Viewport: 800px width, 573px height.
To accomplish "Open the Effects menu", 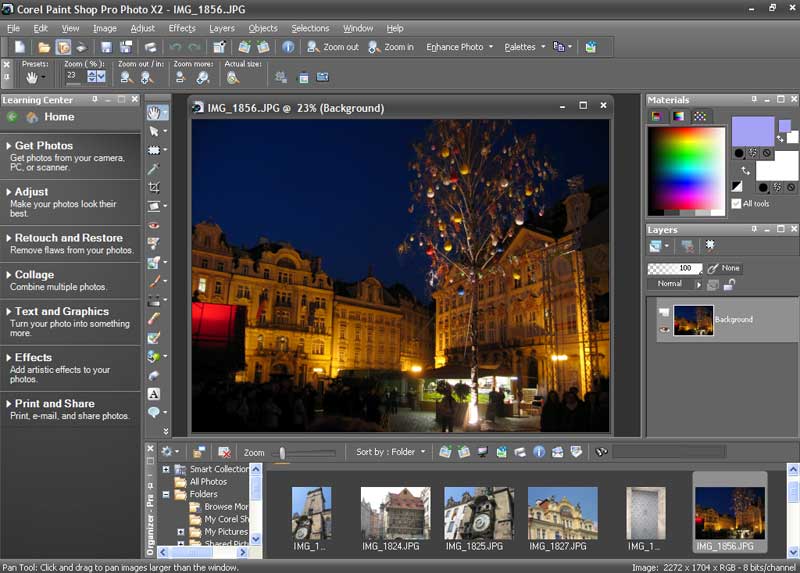I will click(182, 28).
